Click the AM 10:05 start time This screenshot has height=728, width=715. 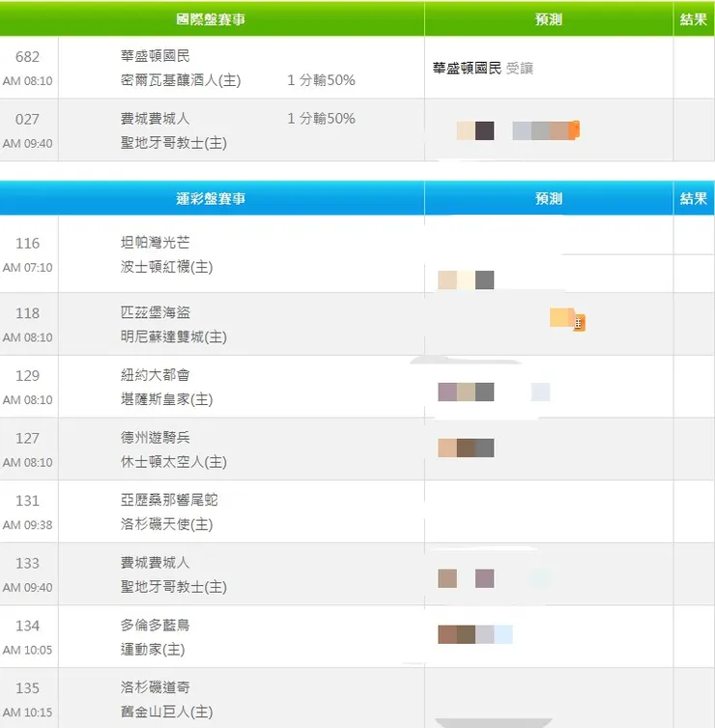pos(27,650)
